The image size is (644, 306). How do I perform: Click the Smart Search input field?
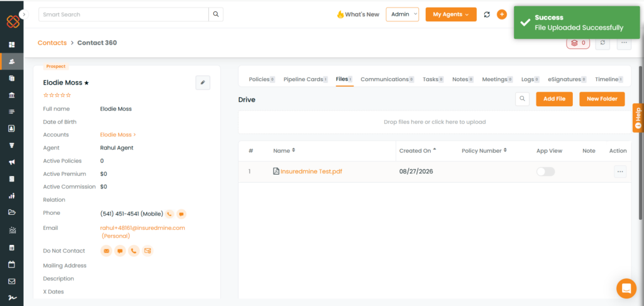point(124,14)
